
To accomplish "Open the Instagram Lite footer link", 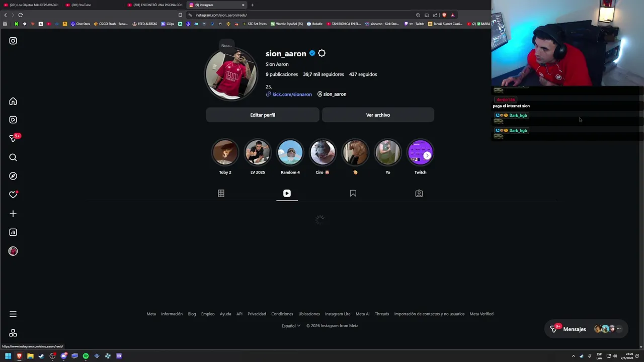I will click(x=338, y=314).
